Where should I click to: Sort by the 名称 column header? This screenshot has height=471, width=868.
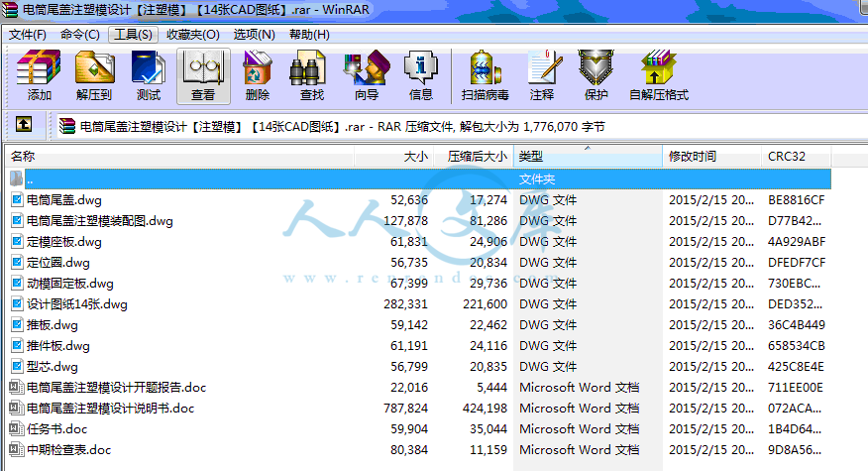click(179, 157)
